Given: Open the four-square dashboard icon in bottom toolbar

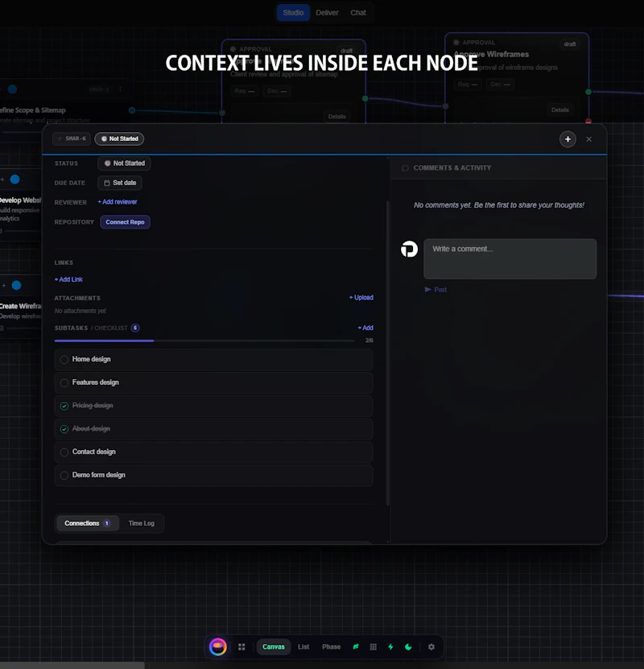Looking at the screenshot, I should [242, 646].
